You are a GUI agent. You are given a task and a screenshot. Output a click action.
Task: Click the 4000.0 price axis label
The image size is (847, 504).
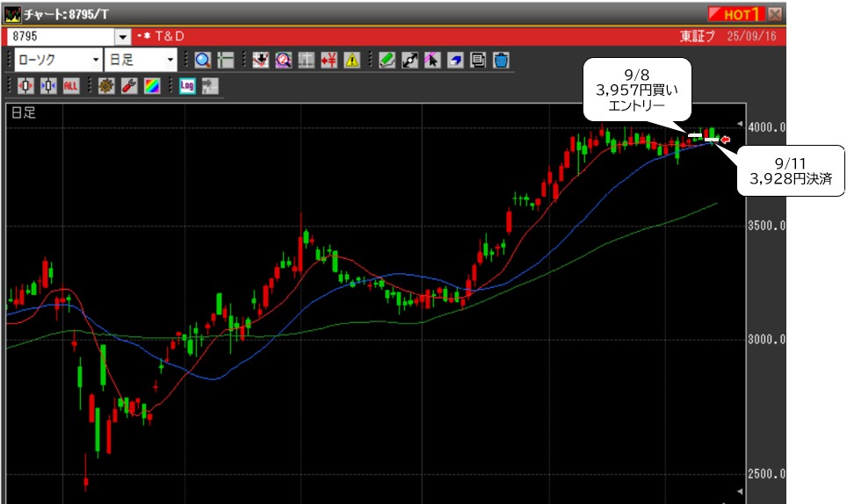766,128
